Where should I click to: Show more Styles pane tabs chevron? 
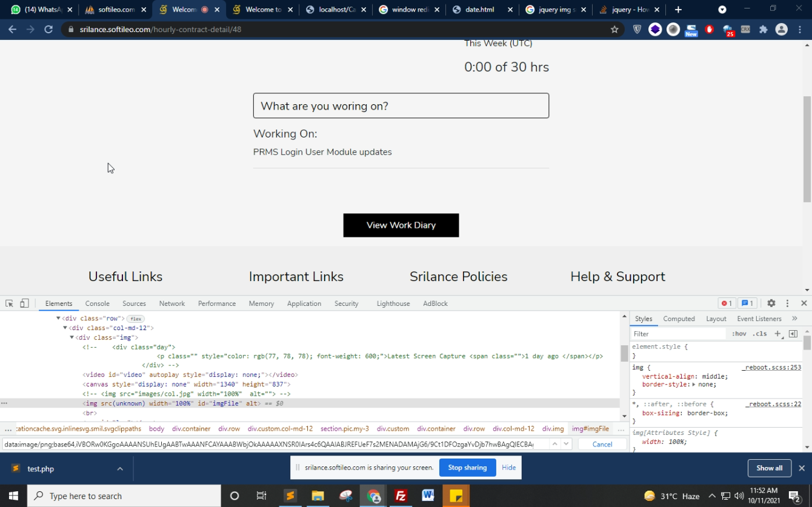(794, 319)
